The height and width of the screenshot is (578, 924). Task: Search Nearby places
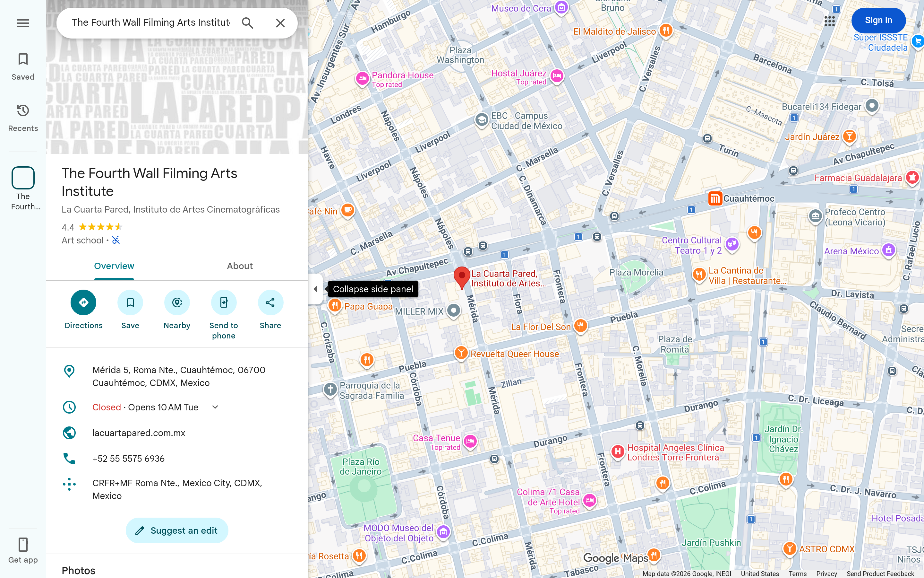pos(177,310)
